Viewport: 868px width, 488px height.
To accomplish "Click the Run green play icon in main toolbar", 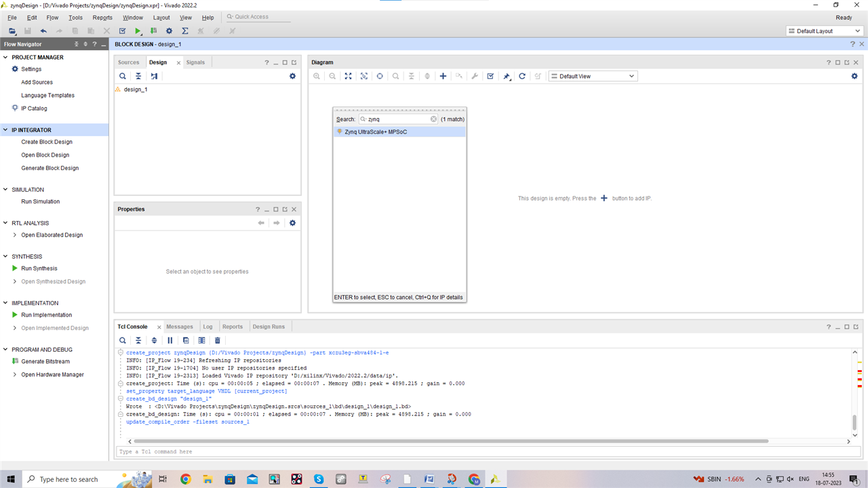I will (x=138, y=31).
